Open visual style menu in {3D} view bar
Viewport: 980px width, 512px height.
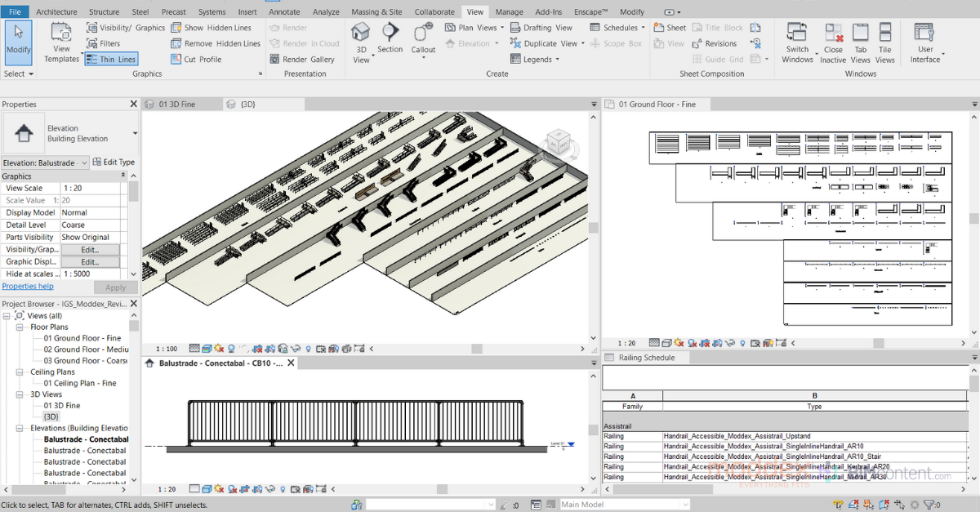click(207, 348)
